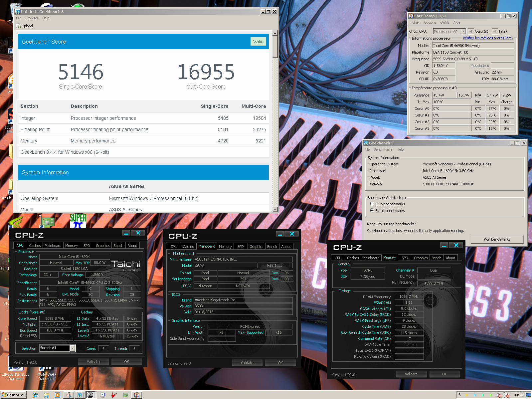Open the Fichier menu in Core Temp

coord(415,22)
